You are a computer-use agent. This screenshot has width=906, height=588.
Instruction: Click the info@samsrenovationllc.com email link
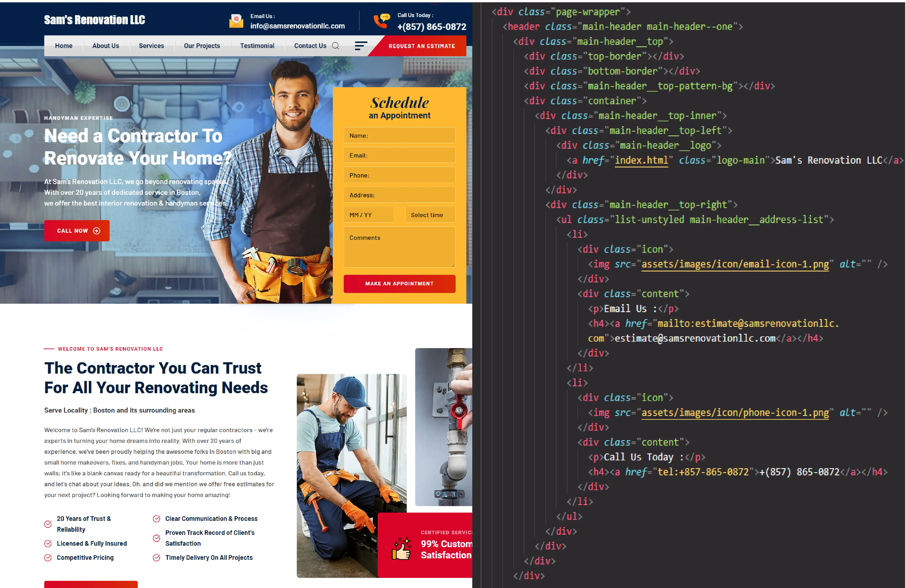pos(297,26)
